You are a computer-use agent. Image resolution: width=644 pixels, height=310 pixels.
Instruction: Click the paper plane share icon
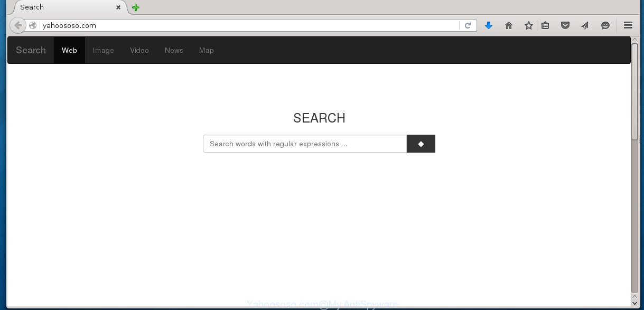[585, 25]
